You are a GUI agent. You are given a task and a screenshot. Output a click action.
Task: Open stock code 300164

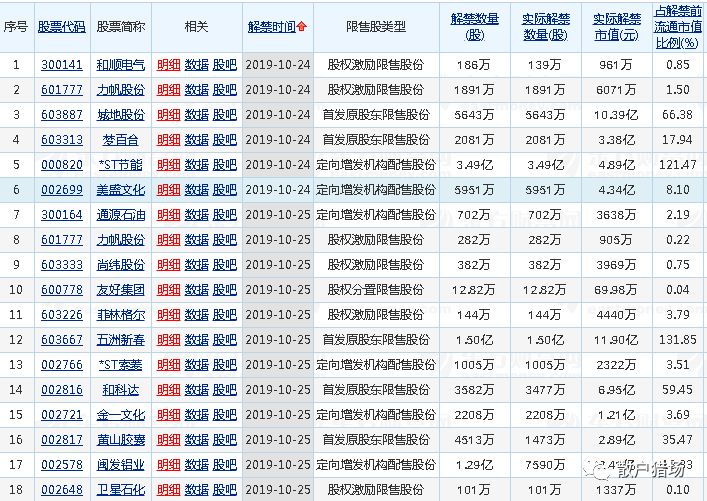(62, 215)
